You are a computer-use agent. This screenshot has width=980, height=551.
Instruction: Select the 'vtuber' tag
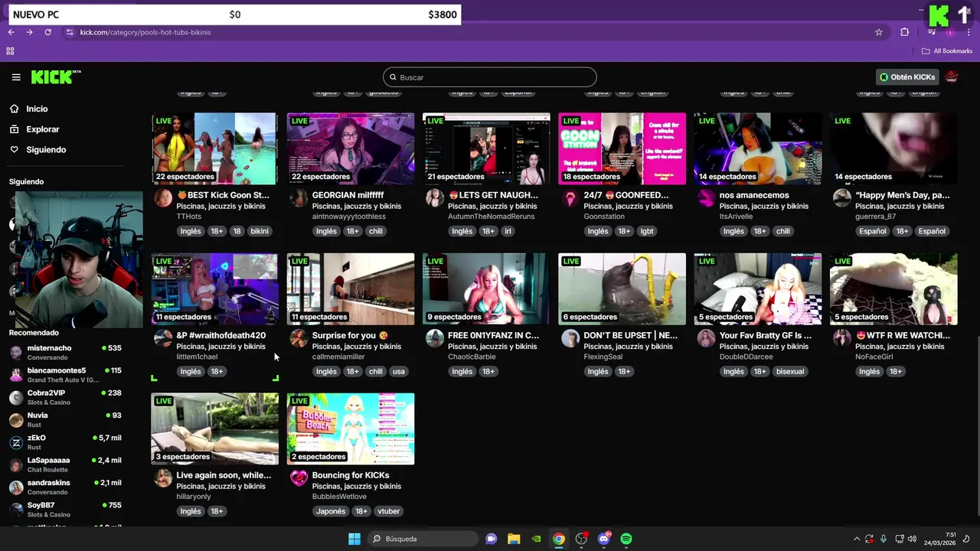[389, 511]
